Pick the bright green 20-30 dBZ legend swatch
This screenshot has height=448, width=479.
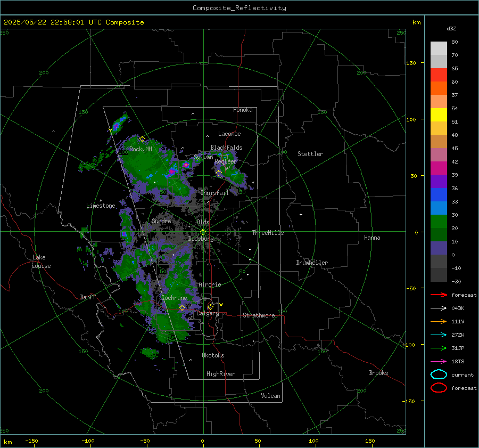click(439, 222)
